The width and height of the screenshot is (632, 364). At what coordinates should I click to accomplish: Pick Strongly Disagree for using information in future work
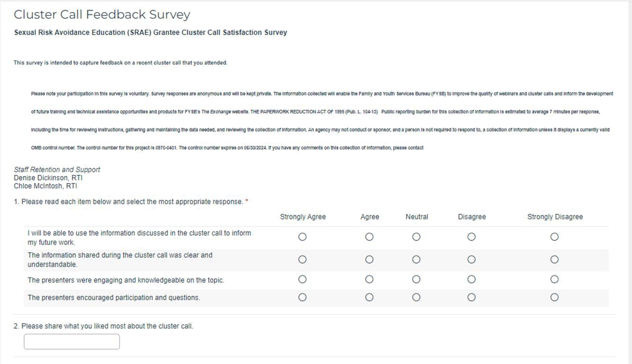click(554, 237)
